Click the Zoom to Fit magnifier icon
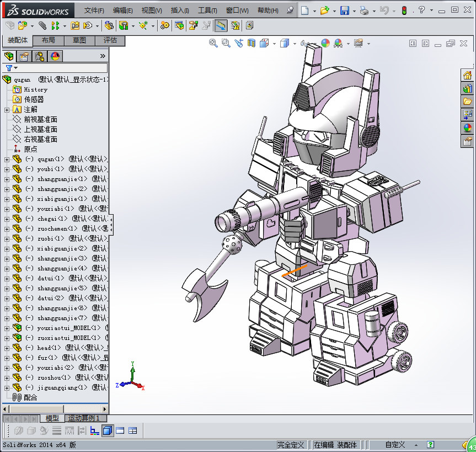 point(213,43)
